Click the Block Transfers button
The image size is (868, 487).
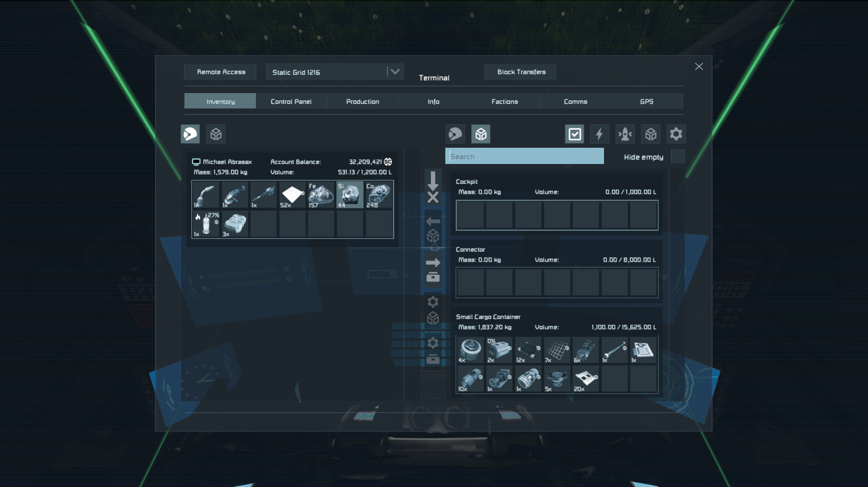coord(521,72)
